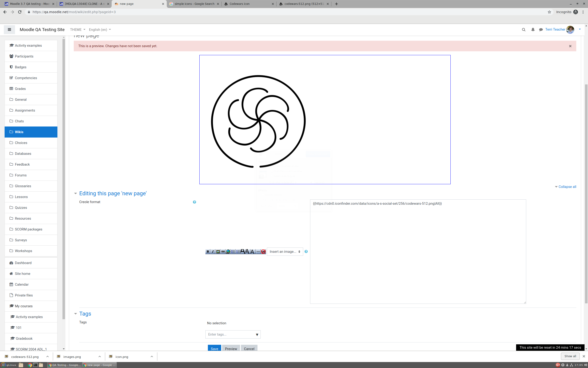Open the Insert an image dropdown
Image resolution: width=588 pixels, height=368 pixels.
[x=285, y=251]
